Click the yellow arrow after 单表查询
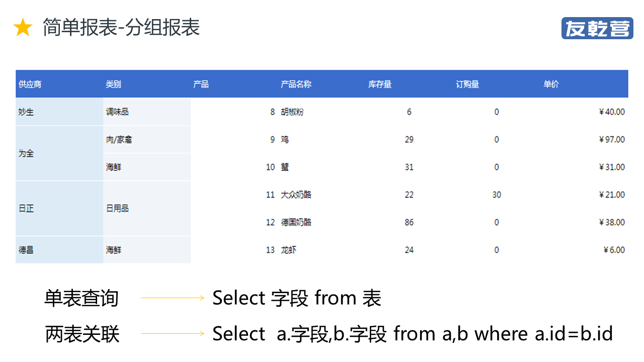644x362 pixels. (x=173, y=298)
